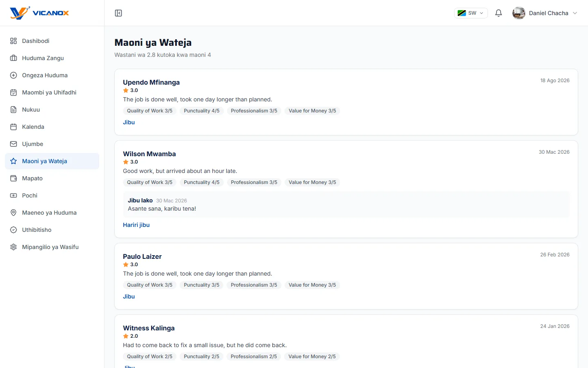The image size is (588, 368).
Task: Click the Ongeza Huduma plus icon
Action: [x=13, y=75]
